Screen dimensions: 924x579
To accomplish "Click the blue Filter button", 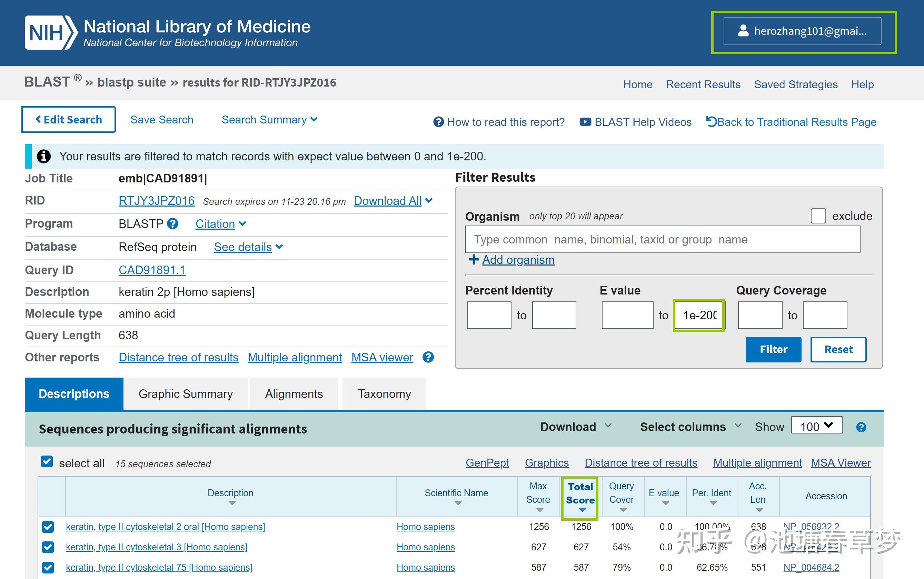I will pyautogui.click(x=773, y=349).
